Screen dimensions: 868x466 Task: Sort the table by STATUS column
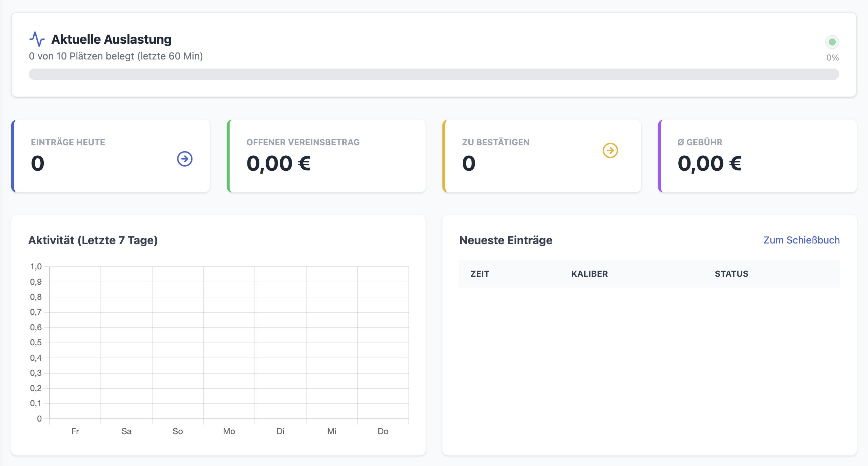point(731,274)
